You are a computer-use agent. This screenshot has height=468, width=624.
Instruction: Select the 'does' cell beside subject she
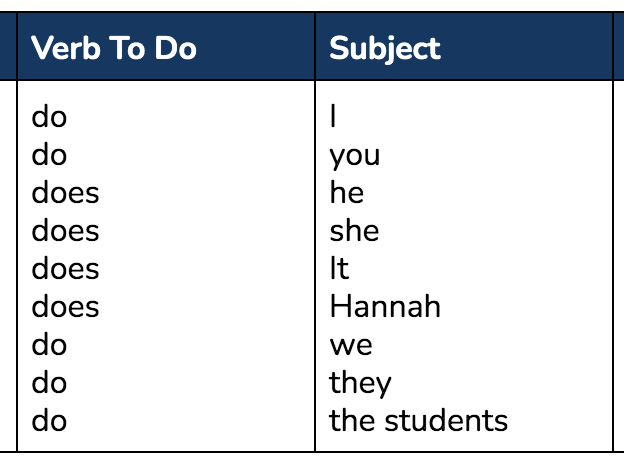coord(65,231)
